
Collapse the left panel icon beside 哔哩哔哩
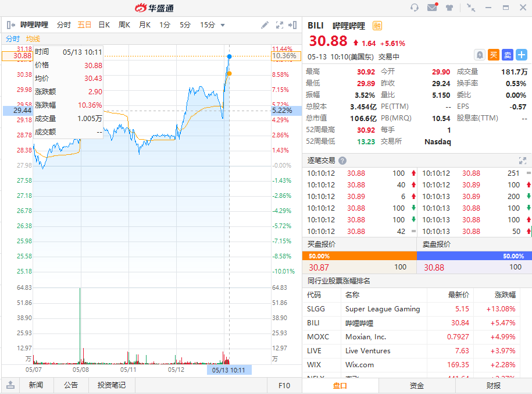tap(11, 25)
